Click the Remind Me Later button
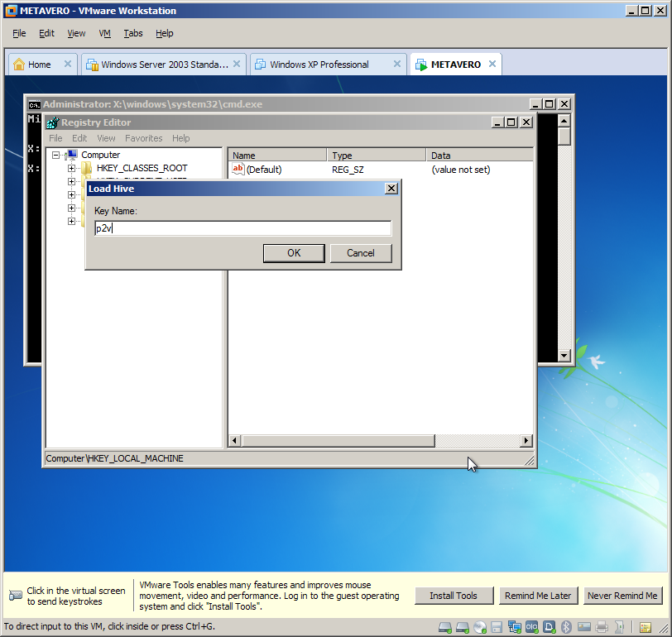This screenshot has width=672, height=637. [x=538, y=596]
